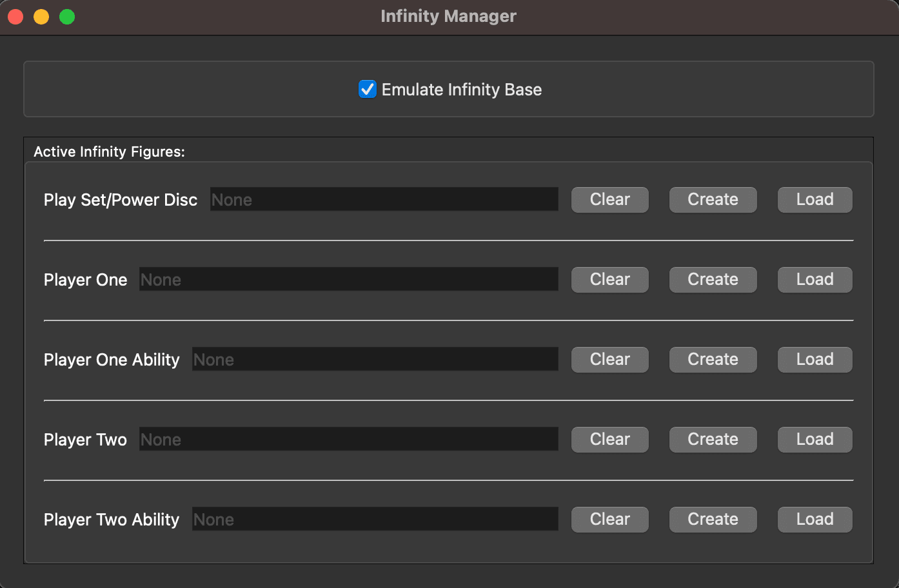Viewport: 899px width, 588px height.
Task: Click the Infinity Manager window title
Action: pyautogui.click(x=449, y=16)
